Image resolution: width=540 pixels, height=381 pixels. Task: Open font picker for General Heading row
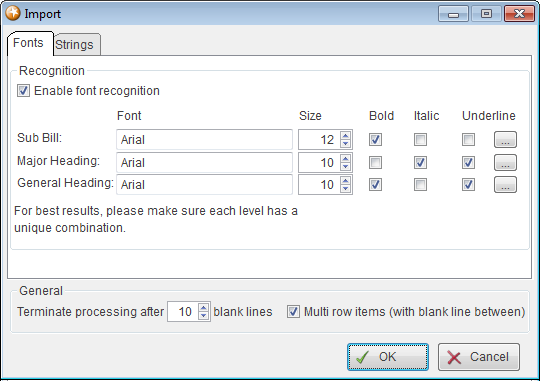pos(505,185)
